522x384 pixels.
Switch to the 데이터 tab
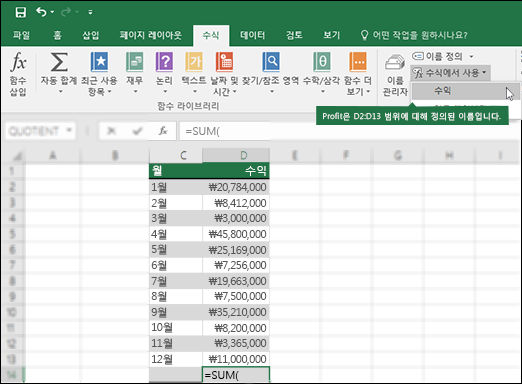253,35
